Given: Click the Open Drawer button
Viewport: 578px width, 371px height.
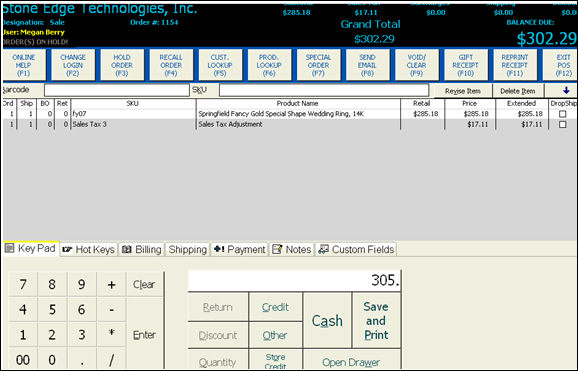Looking at the screenshot, I should click(351, 360).
